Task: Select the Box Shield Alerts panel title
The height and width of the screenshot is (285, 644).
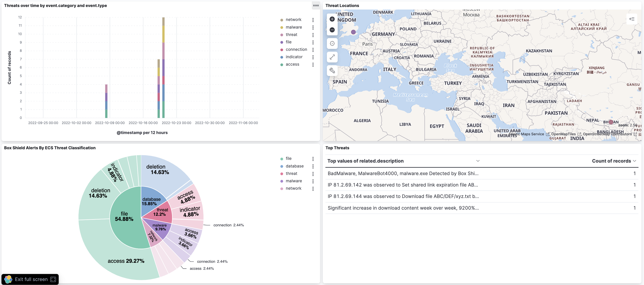Action: [50, 148]
